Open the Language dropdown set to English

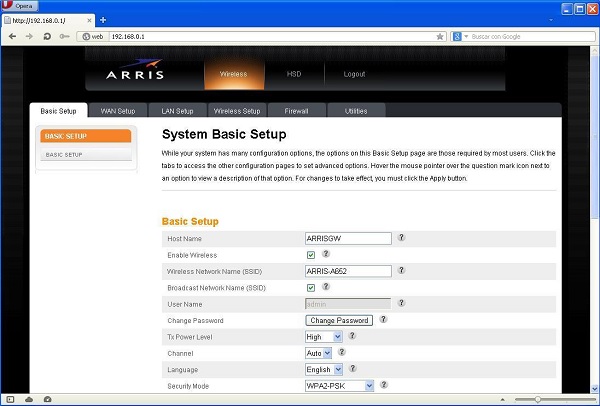(324, 370)
